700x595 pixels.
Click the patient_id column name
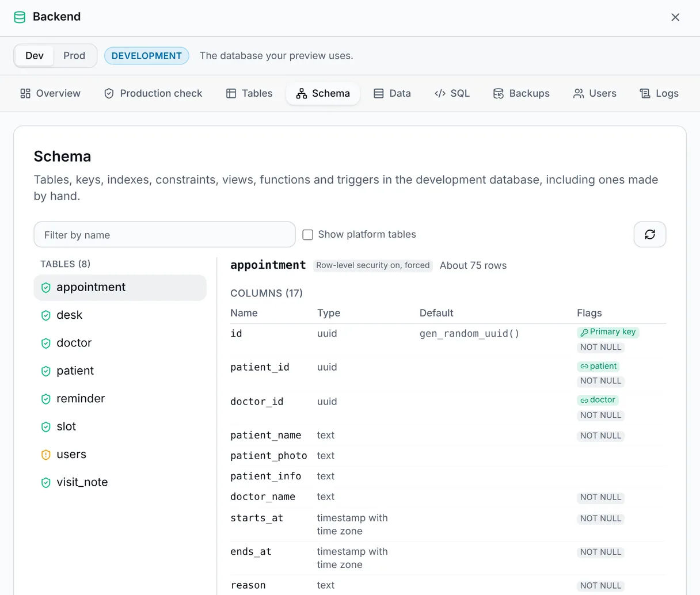click(x=260, y=367)
